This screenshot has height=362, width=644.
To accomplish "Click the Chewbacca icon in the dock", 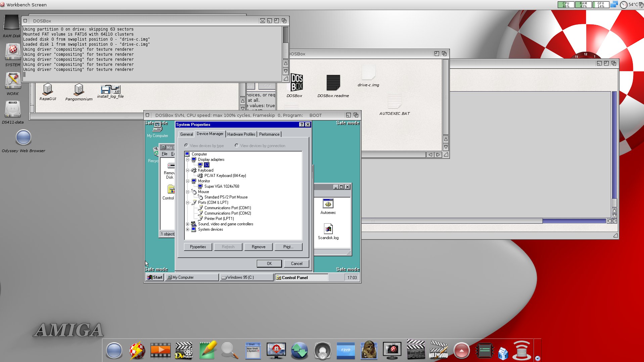I will 369,350.
